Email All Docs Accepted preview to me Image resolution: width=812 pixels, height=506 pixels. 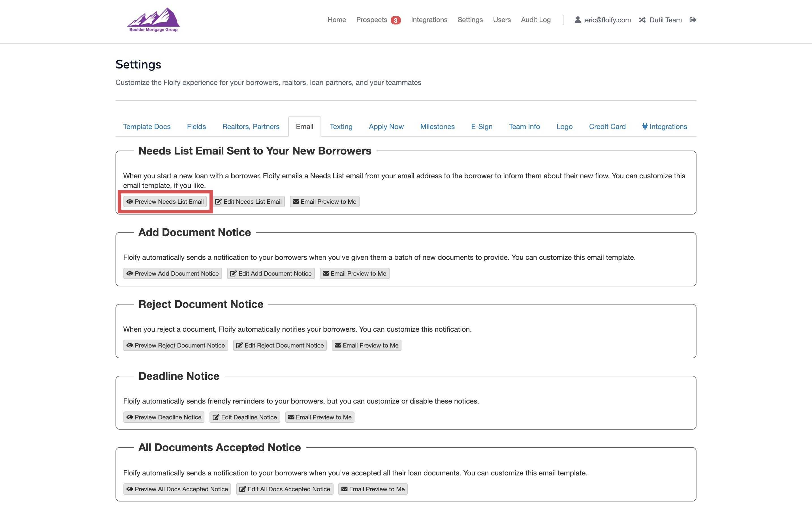(x=373, y=489)
